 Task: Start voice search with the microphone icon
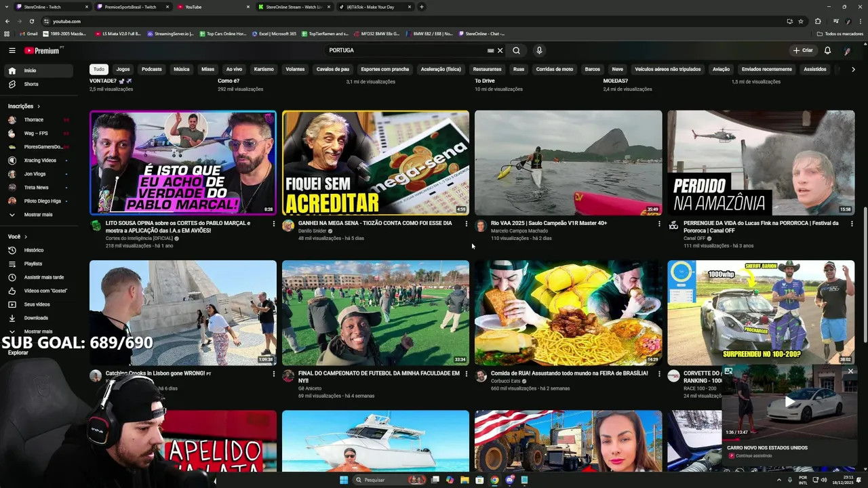click(539, 50)
